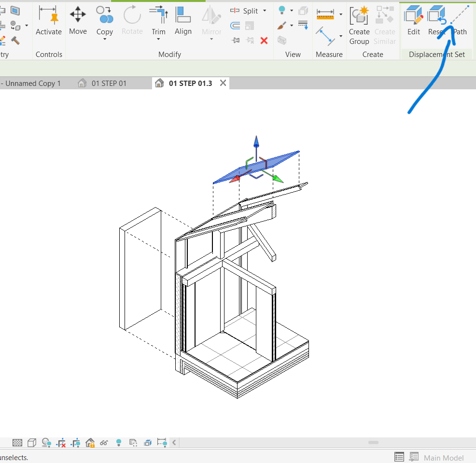Click Temporary View Properties icon
The width and height of the screenshot is (476, 463).
click(x=133, y=443)
